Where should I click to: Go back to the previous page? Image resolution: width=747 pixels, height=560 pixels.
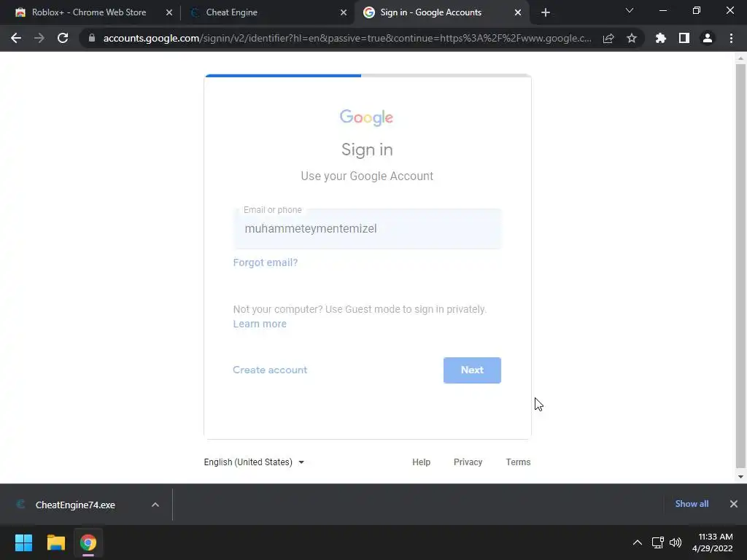tap(16, 38)
